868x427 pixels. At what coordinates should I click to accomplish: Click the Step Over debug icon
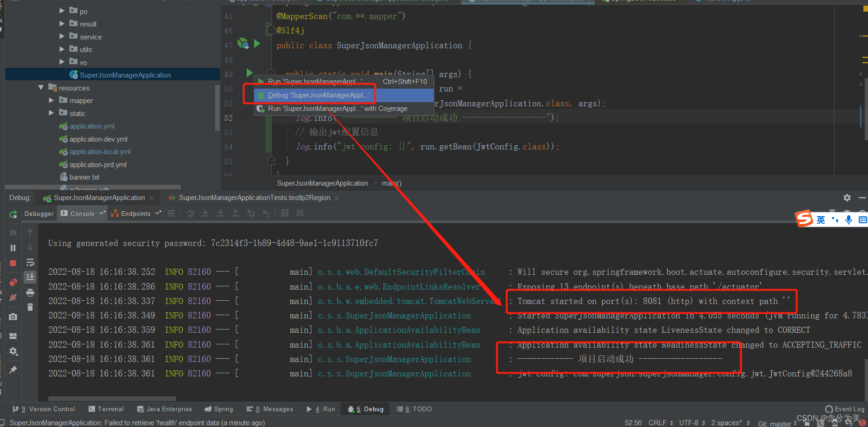click(x=191, y=213)
